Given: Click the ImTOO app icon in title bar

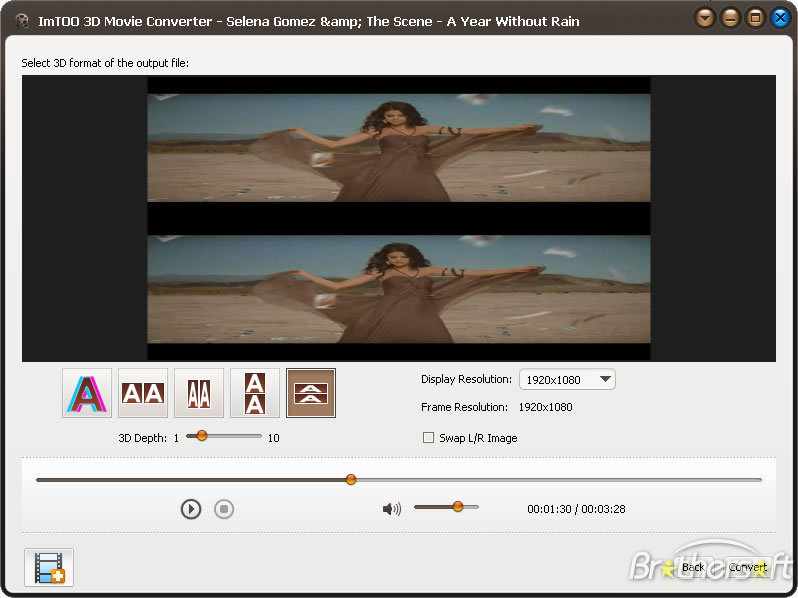Looking at the screenshot, I should 22,20.
